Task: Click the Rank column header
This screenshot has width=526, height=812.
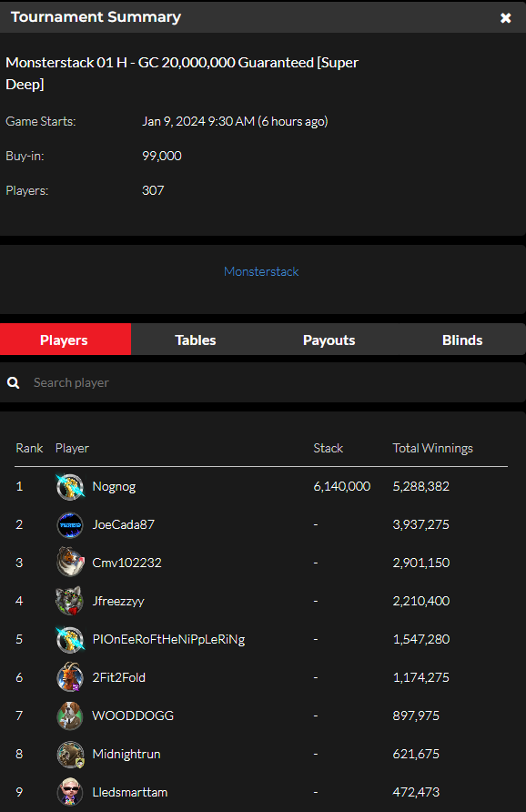Action: pyautogui.click(x=29, y=448)
